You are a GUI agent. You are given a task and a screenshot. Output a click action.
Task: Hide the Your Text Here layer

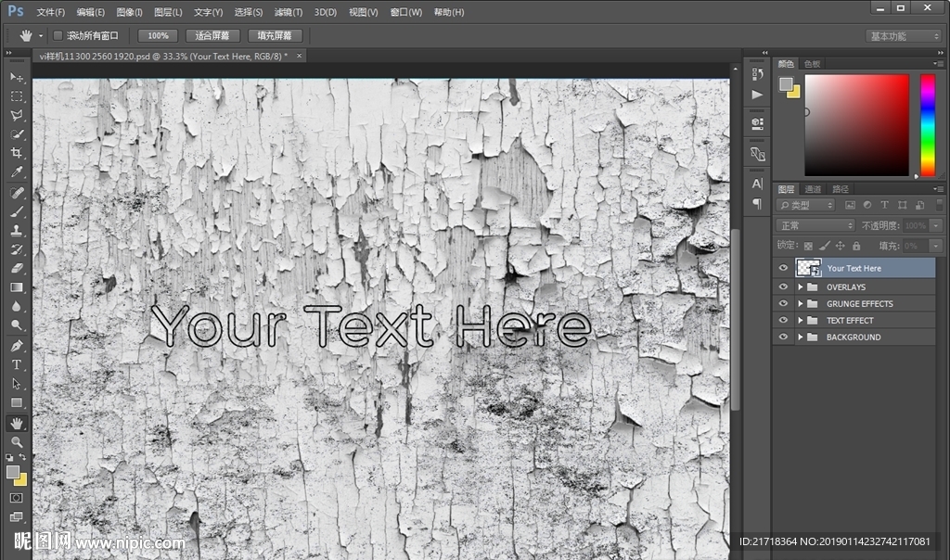(x=783, y=268)
